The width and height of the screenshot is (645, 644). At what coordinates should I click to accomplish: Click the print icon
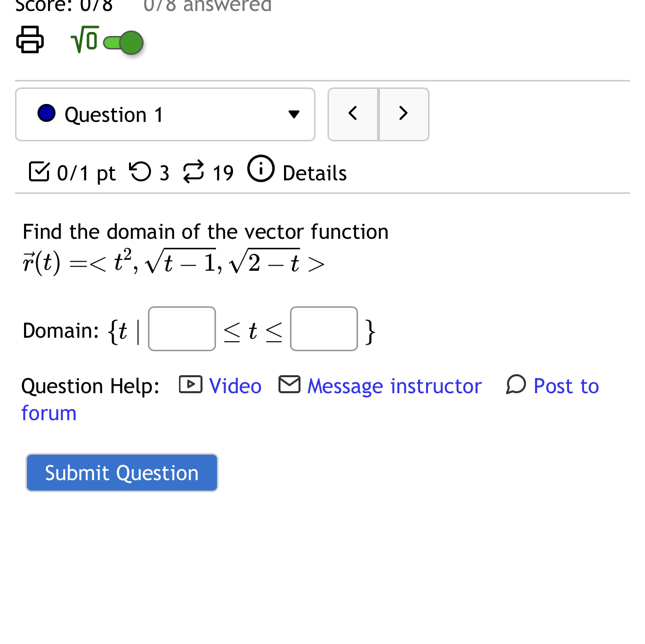point(29,40)
